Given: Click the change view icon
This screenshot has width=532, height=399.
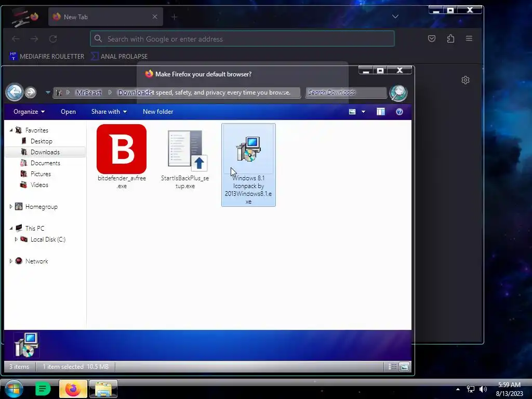Looking at the screenshot, I should [x=352, y=112].
